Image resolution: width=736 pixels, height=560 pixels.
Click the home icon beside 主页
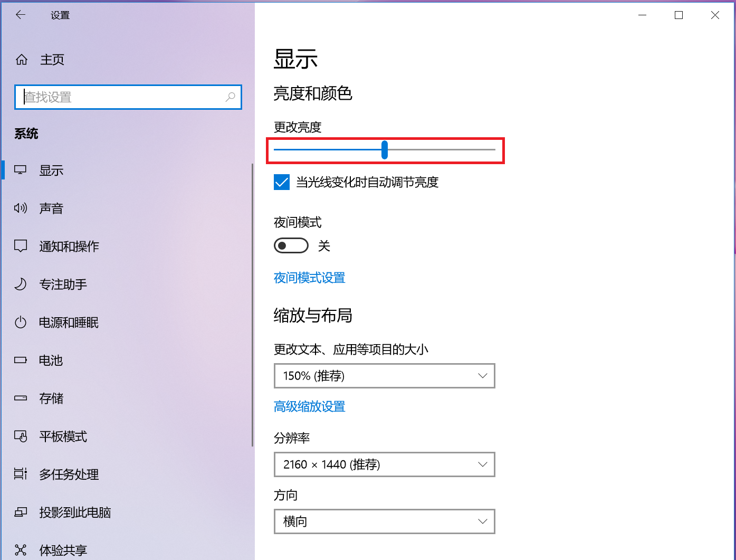[22, 60]
